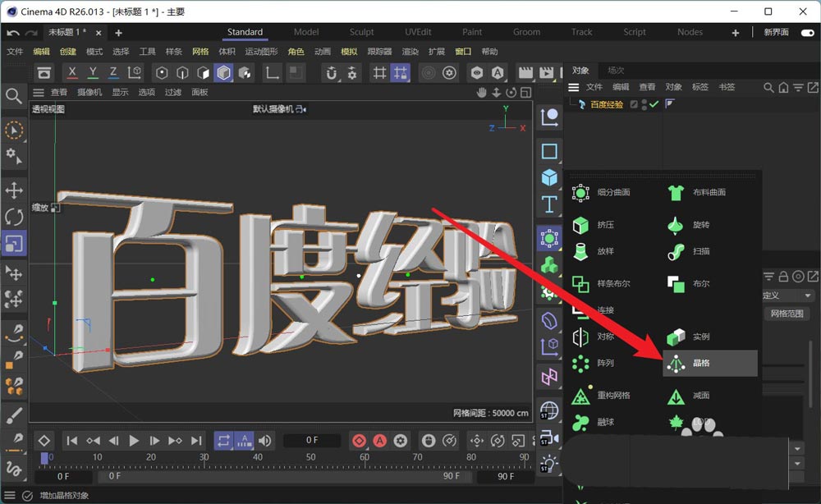Viewport: 821px width, 504px height.
Task: Play the animation forward
Action: coord(134,441)
